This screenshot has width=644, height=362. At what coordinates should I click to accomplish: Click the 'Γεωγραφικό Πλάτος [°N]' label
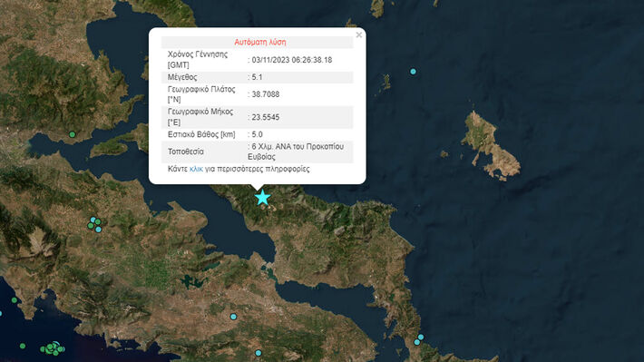201,94
